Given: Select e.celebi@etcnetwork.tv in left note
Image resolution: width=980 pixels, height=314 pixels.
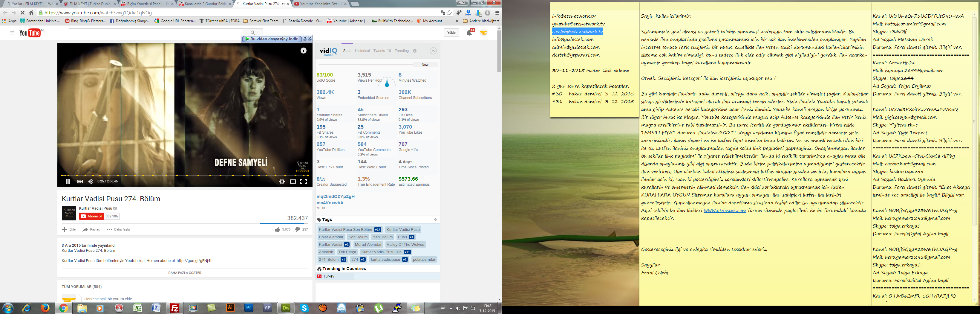Looking at the screenshot, I should [x=577, y=32].
